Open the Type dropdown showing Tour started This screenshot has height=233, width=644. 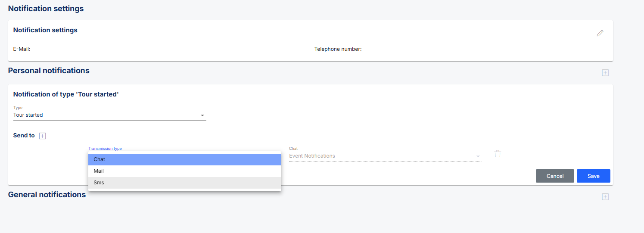pos(110,115)
